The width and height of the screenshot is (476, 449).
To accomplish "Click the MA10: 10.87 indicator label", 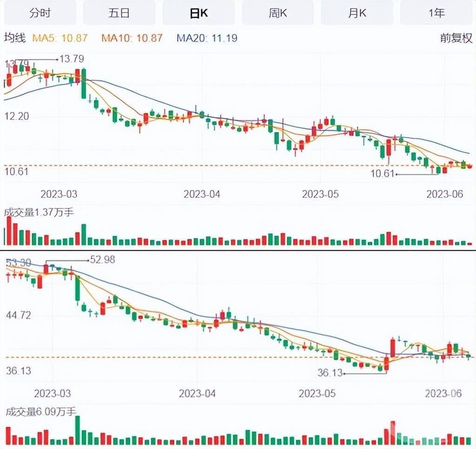I will pos(132,38).
